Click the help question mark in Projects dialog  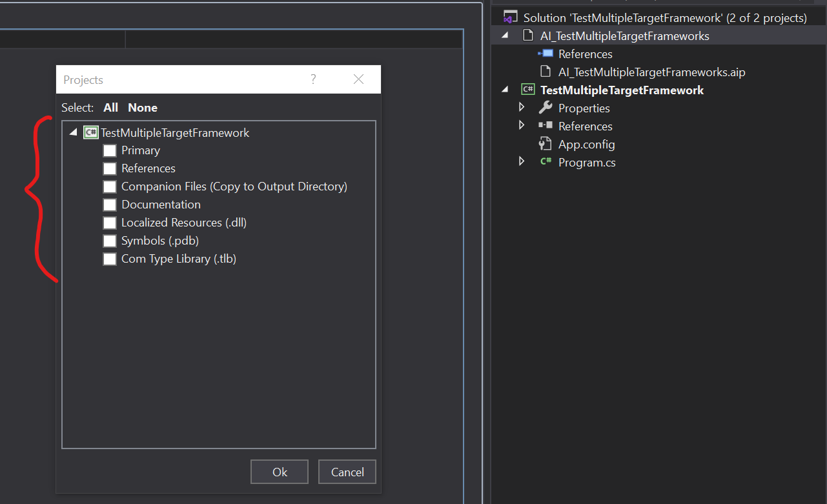point(313,79)
